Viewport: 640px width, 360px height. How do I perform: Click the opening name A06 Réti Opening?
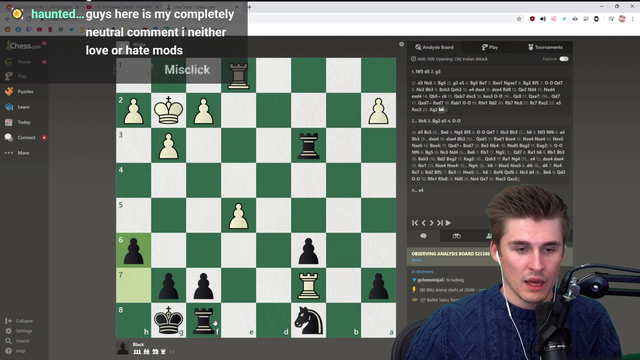[452, 59]
